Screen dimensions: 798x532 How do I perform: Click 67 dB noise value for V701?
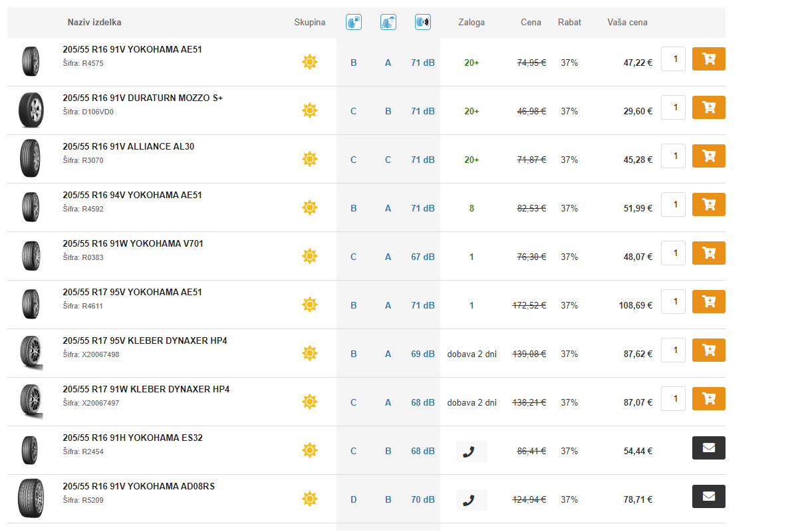[423, 257]
